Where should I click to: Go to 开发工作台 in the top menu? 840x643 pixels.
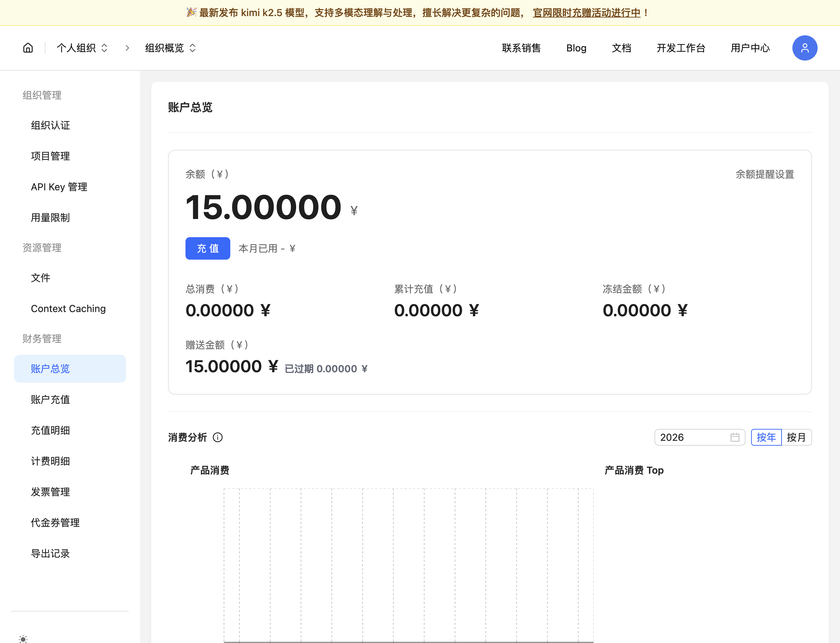[x=681, y=48]
